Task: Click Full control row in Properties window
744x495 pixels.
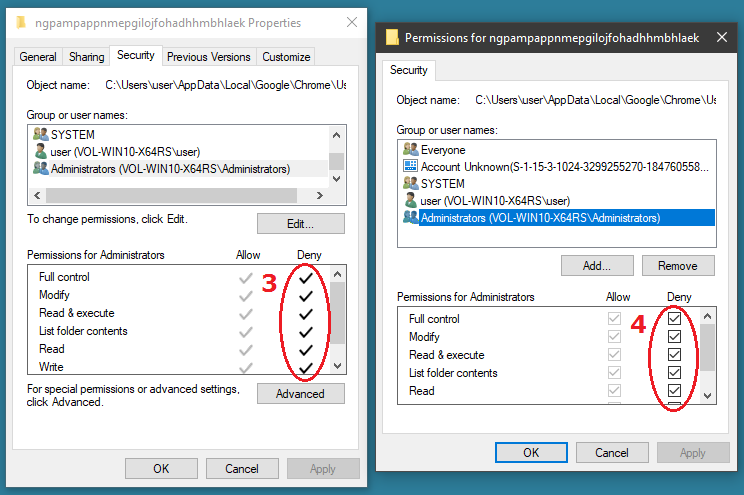Action: tap(179, 277)
